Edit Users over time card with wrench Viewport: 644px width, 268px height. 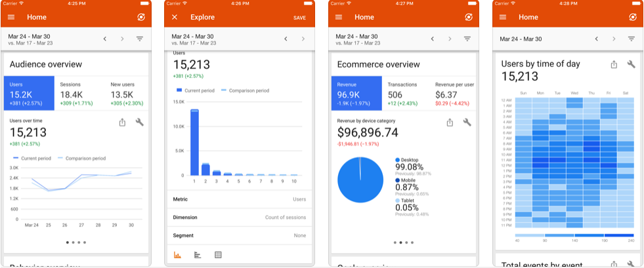coord(140,122)
